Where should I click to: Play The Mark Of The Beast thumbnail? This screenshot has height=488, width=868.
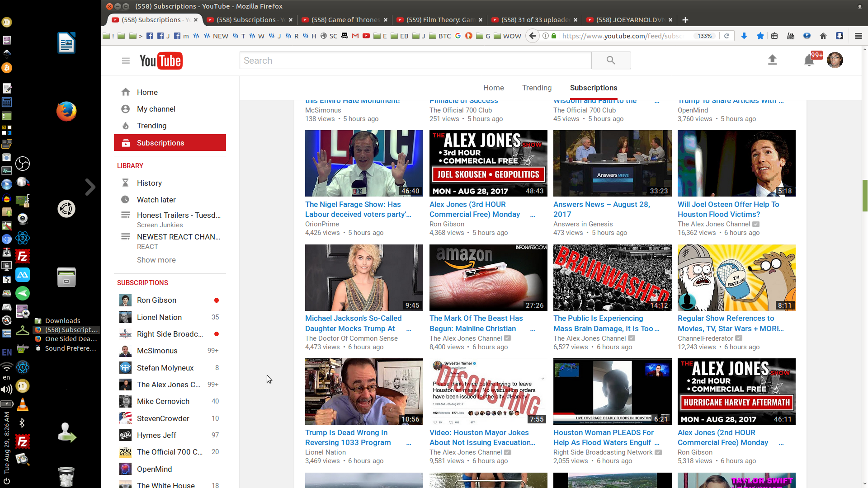(x=488, y=277)
